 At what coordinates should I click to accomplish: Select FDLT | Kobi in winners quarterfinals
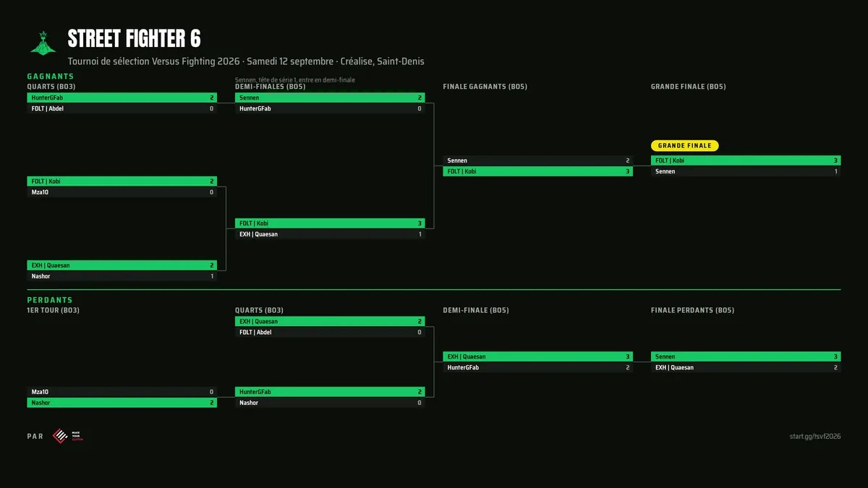click(x=122, y=181)
